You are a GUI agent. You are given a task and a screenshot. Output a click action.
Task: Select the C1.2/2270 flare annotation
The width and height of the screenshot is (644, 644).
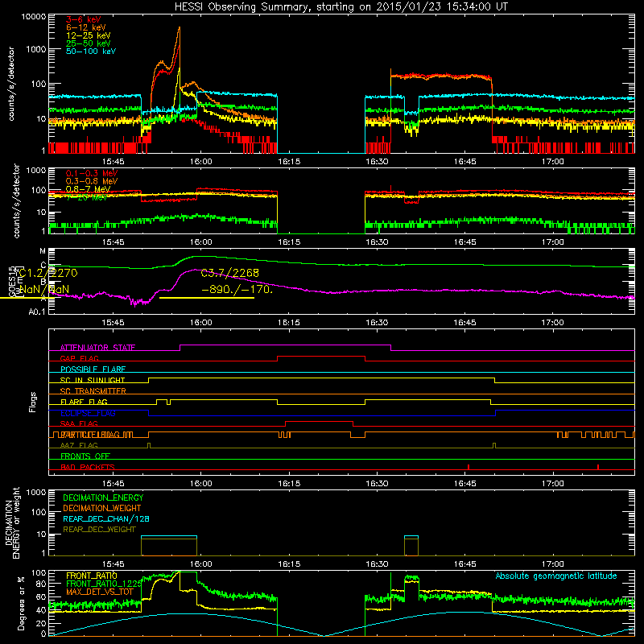48,273
